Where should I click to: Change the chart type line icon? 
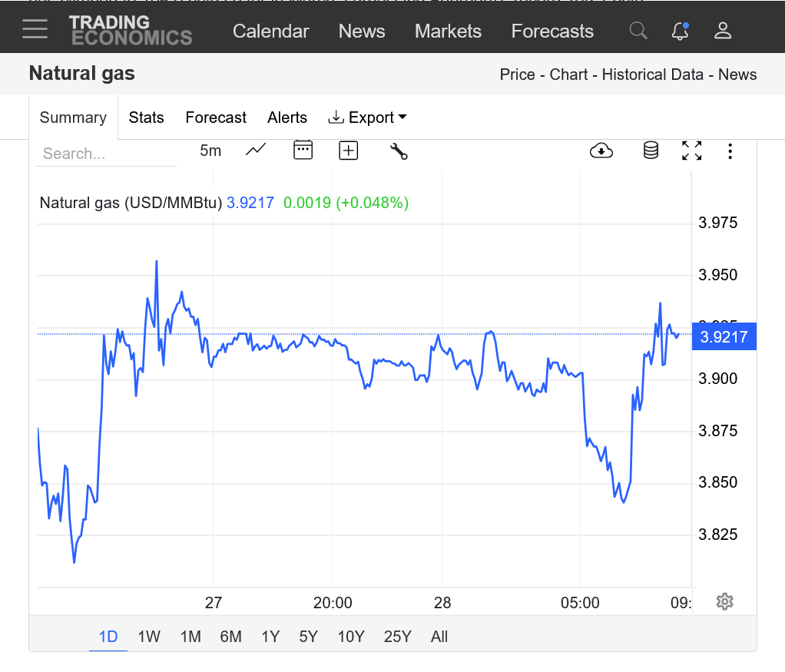(x=256, y=151)
